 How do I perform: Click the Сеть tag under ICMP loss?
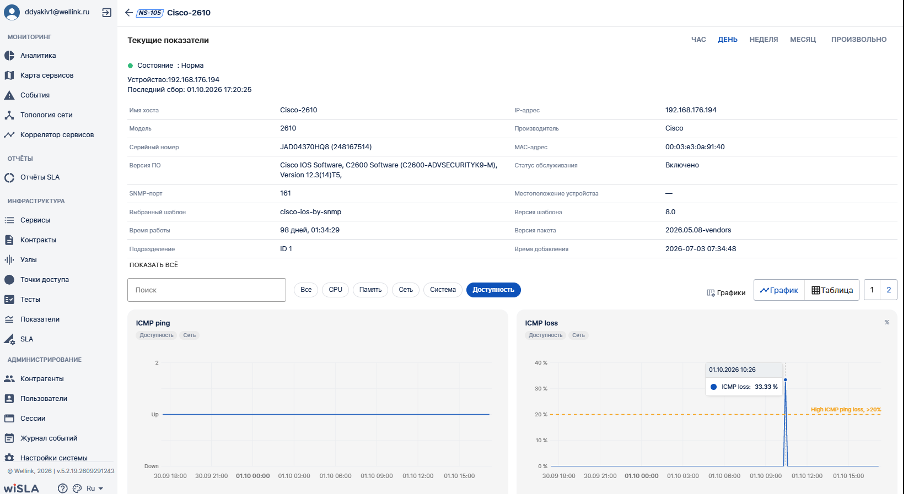point(578,335)
